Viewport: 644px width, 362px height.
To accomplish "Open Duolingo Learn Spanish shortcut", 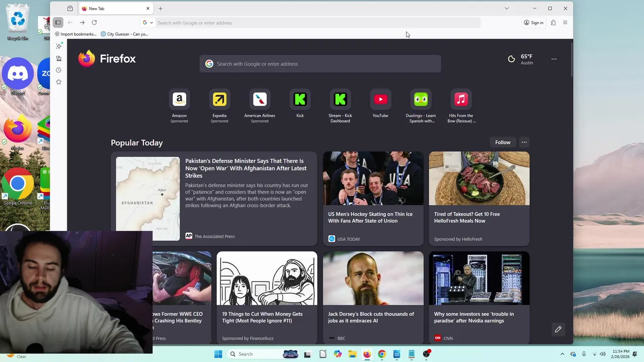I will point(421,106).
